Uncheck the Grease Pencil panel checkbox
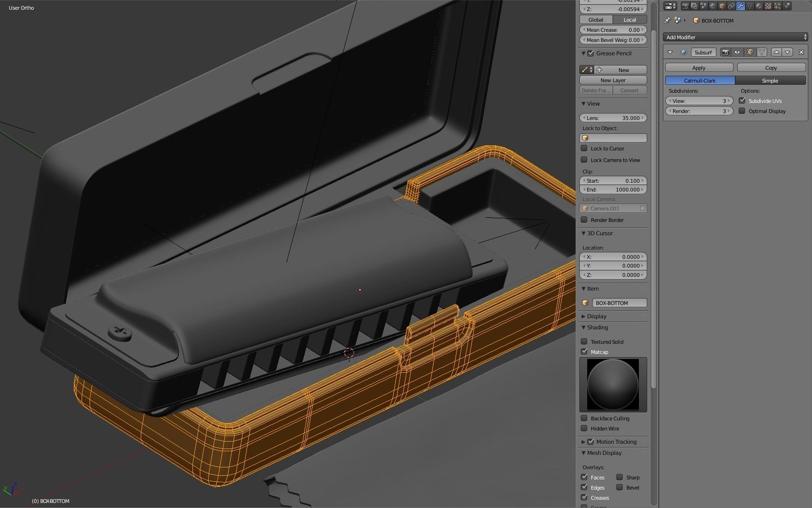 tap(591, 53)
